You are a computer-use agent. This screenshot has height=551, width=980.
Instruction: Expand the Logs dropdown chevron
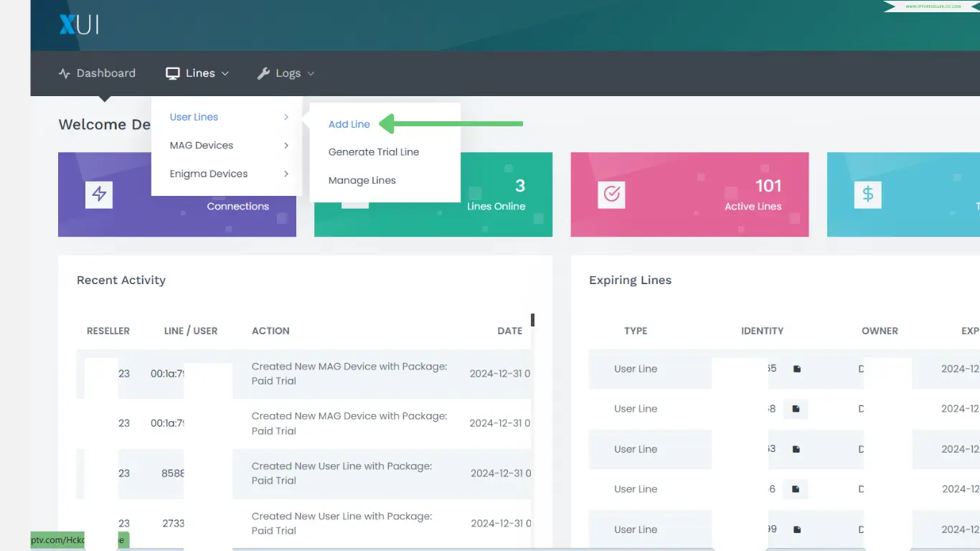coord(311,73)
